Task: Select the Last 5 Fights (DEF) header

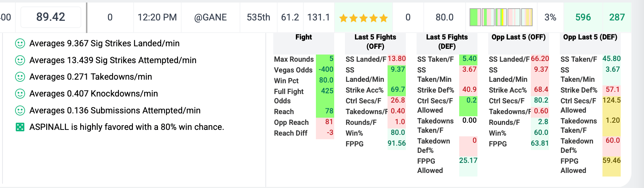Action: tap(447, 42)
